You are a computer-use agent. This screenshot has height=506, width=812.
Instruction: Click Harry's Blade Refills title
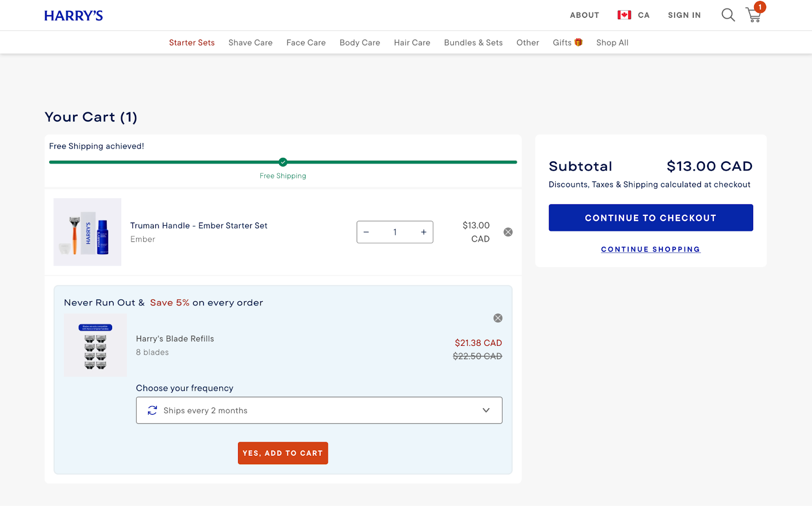(175, 339)
